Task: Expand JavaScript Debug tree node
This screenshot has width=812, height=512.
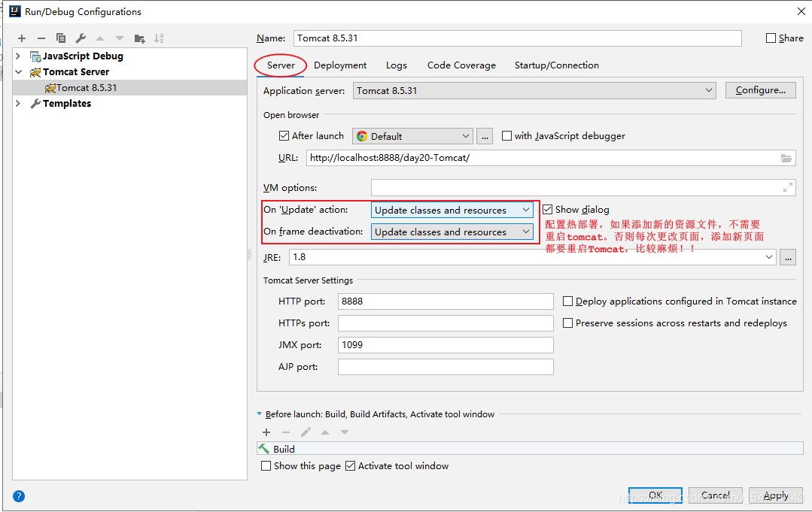Action: [18, 56]
